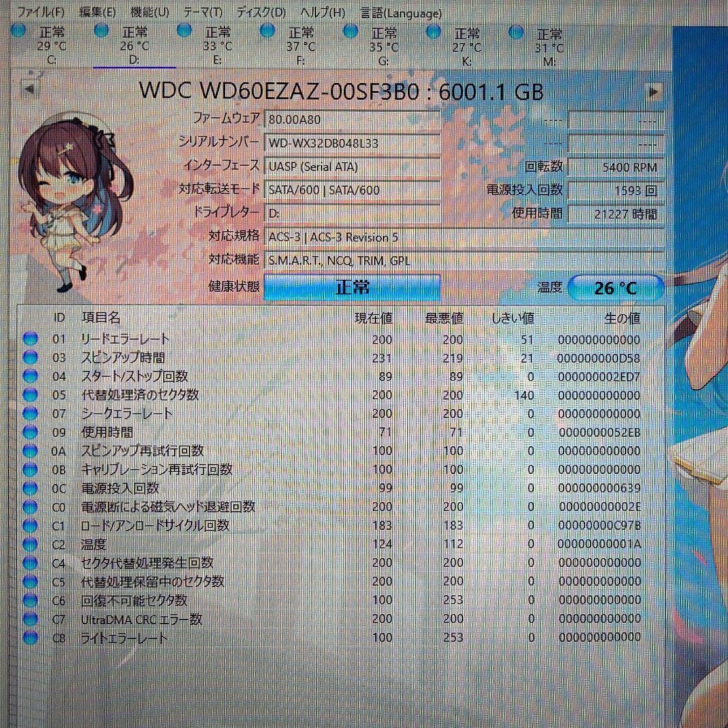Click the 最悪値 column header
This screenshot has width=728, height=728.
point(444,318)
